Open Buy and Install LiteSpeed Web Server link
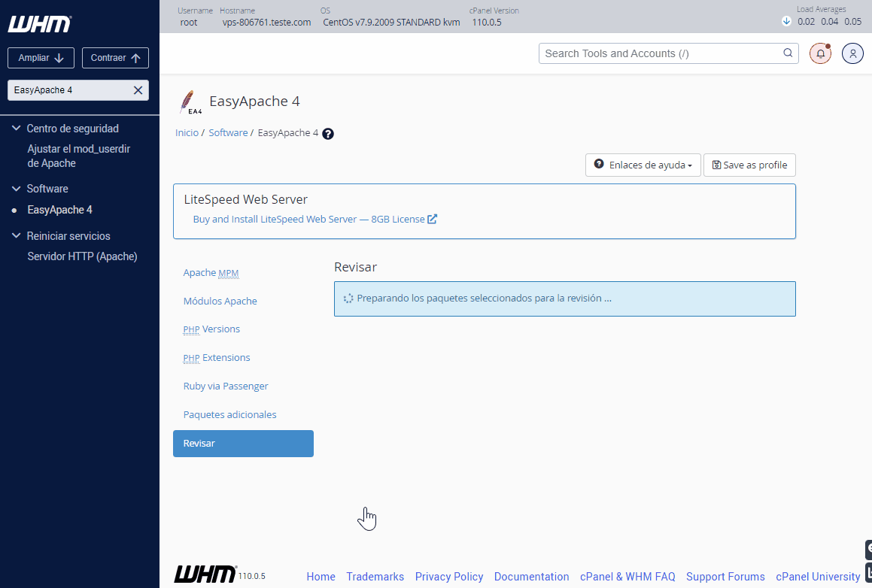 (x=314, y=219)
